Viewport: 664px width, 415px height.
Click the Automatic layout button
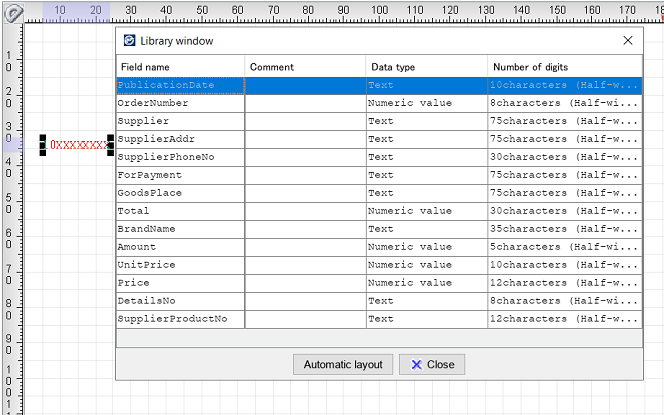(x=342, y=364)
